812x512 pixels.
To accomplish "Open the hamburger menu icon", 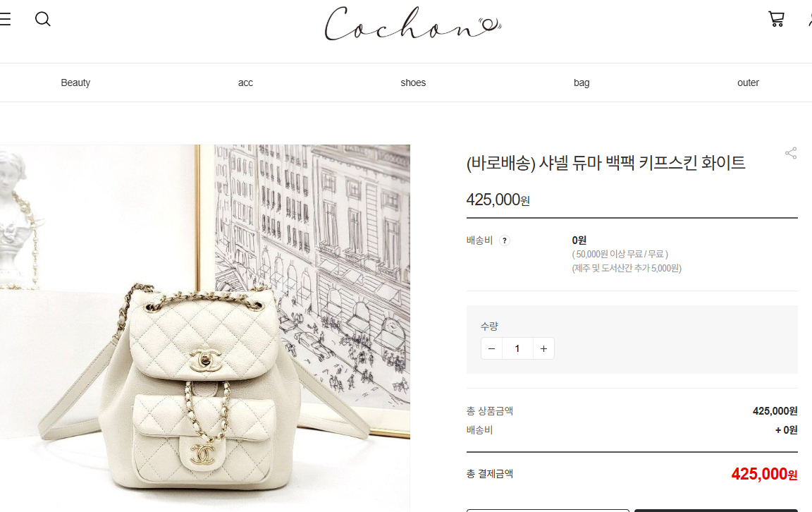I will tap(5, 19).
